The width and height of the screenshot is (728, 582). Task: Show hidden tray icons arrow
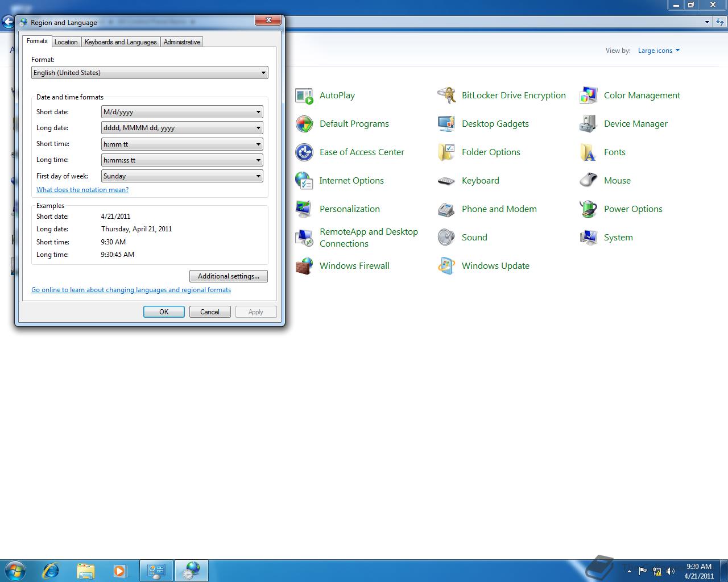(629, 571)
